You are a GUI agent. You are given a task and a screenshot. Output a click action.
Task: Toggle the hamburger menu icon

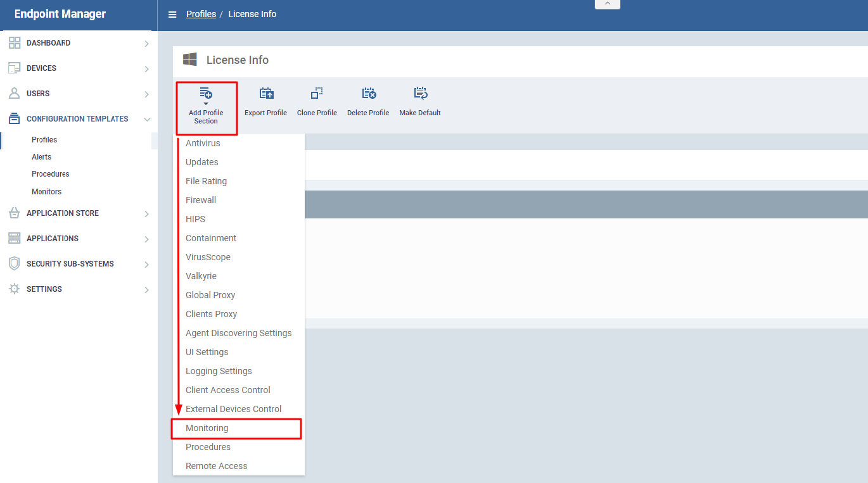coord(172,15)
